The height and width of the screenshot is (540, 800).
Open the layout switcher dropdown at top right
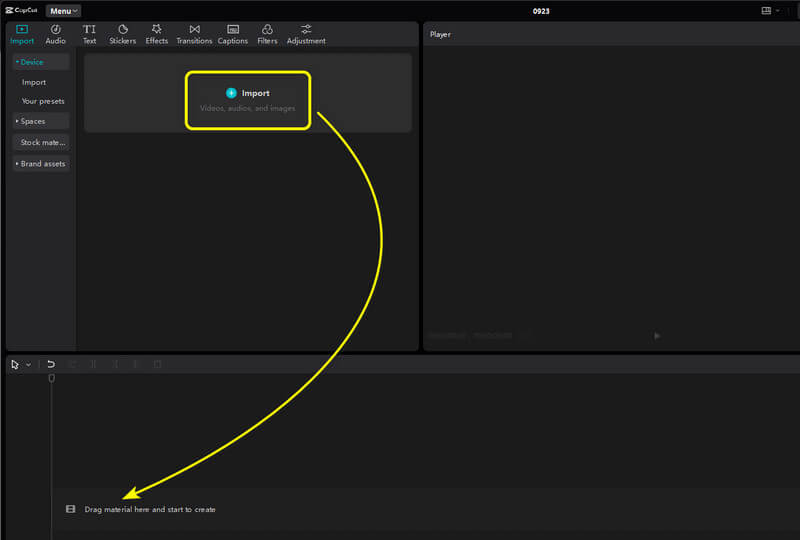click(769, 11)
